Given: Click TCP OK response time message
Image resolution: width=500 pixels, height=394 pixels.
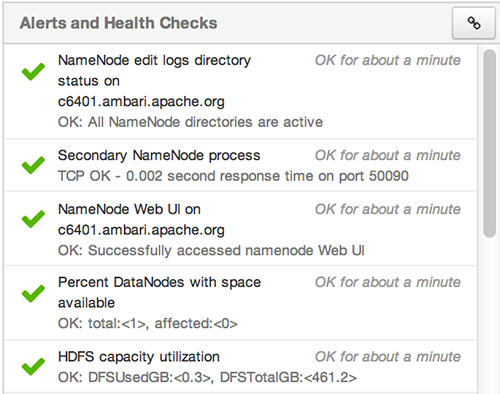Looking at the screenshot, I should [x=233, y=176].
